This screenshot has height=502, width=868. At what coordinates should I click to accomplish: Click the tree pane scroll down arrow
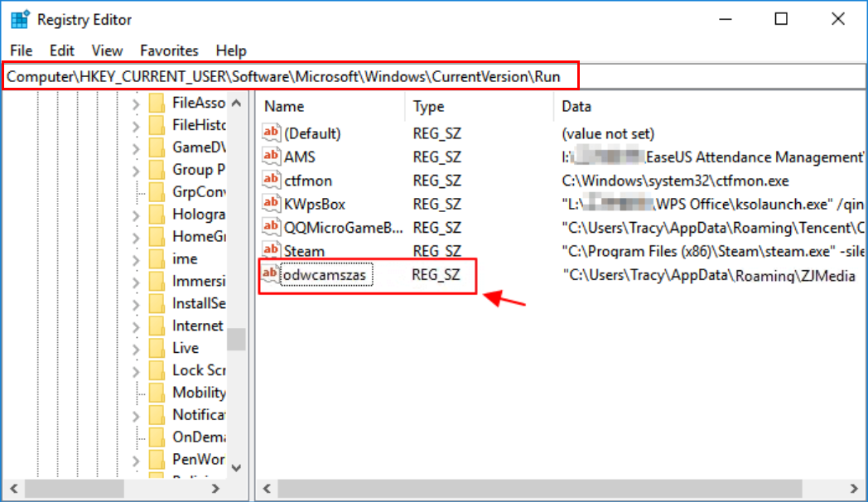(236, 467)
